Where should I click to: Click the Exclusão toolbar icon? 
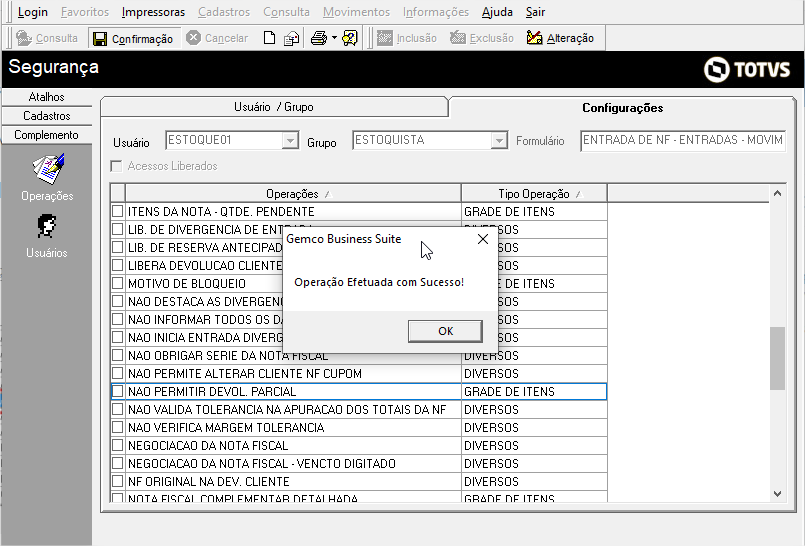click(457, 38)
